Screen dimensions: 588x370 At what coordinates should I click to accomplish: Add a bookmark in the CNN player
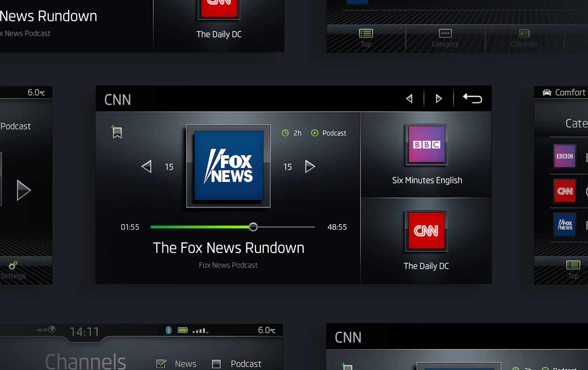pos(117,132)
